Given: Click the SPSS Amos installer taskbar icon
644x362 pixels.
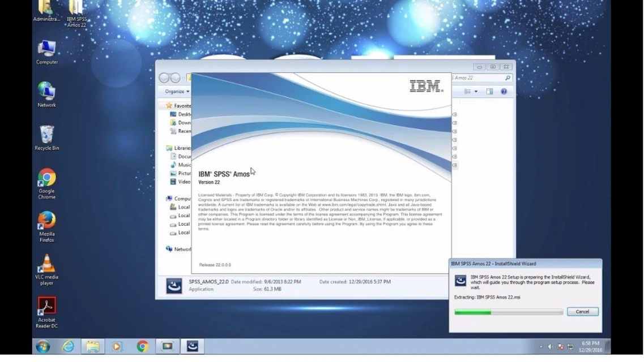Looking at the screenshot, I should (192, 346).
